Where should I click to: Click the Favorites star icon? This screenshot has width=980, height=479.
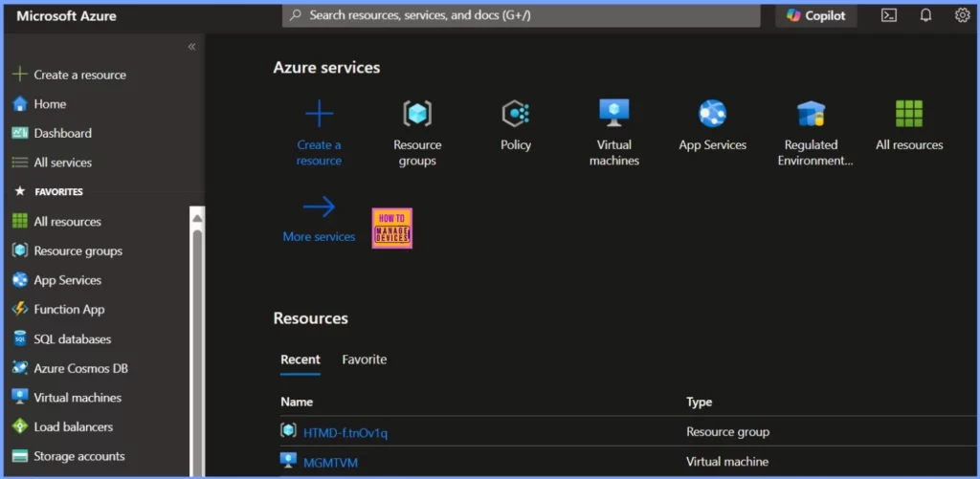click(x=20, y=191)
